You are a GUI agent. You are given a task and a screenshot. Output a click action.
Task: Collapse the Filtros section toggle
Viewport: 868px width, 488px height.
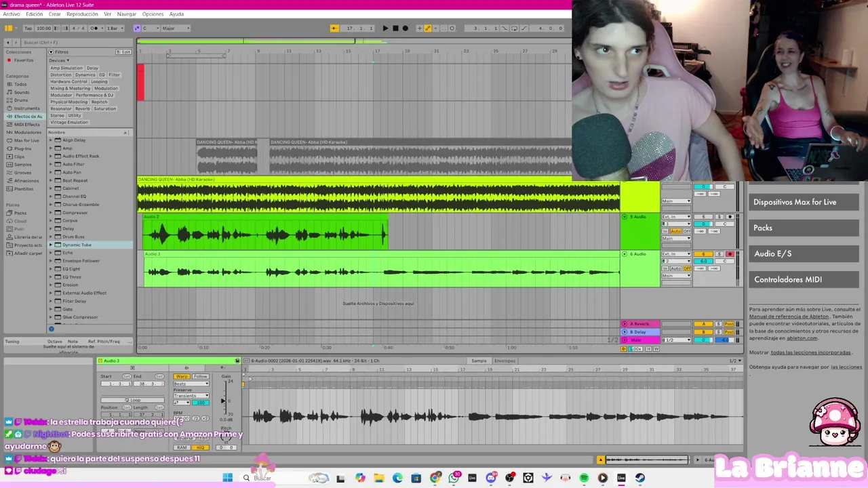click(x=52, y=52)
